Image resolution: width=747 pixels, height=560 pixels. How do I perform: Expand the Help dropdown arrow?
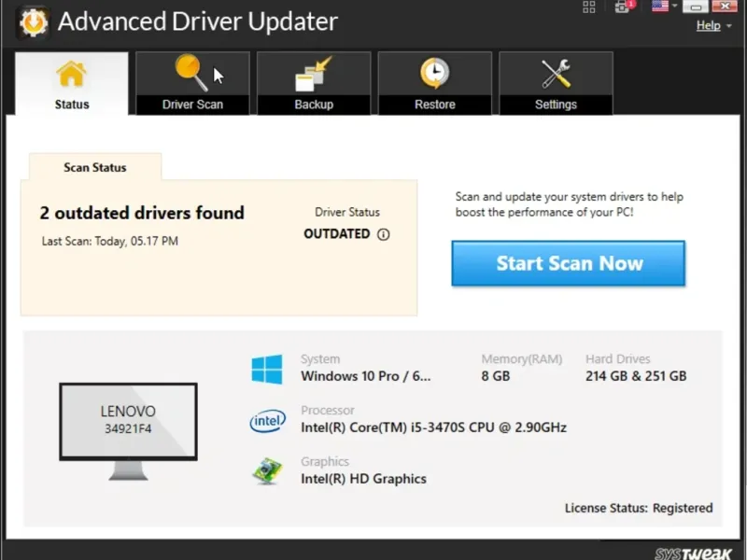(729, 26)
